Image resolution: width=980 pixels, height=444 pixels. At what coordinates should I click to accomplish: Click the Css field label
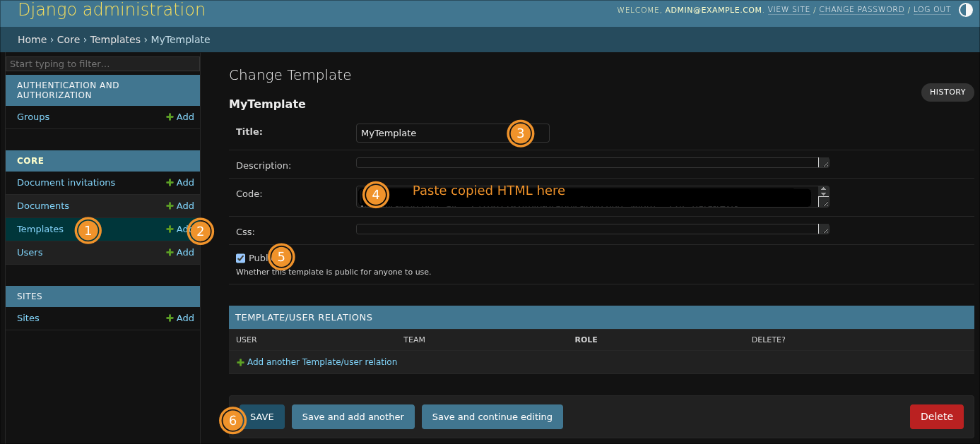245,232
